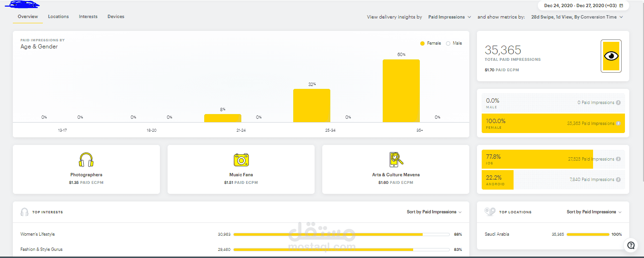Open the Dec 24 - Dec 27, 2020 date picker
The height and width of the screenshot is (258, 644).
(584, 6)
